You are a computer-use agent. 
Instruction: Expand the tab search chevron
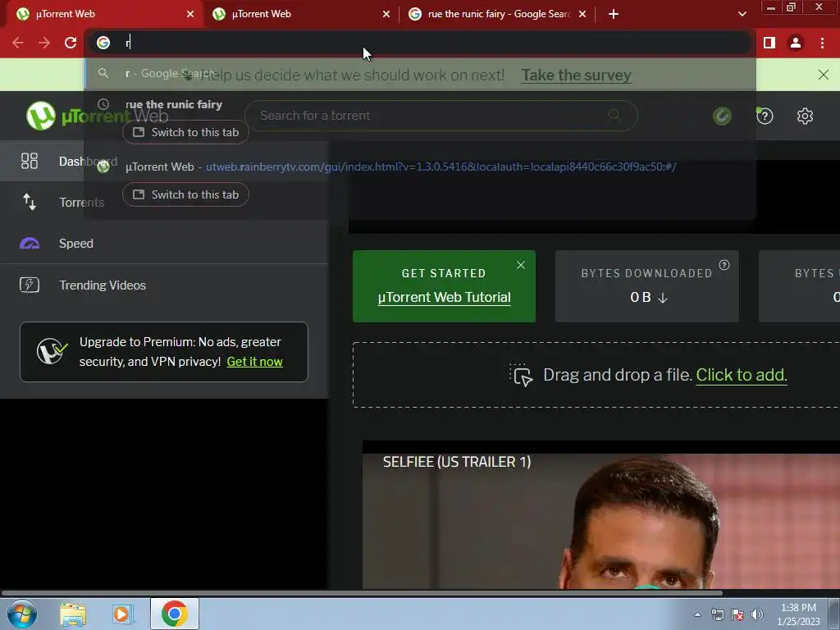pyautogui.click(x=742, y=14)
